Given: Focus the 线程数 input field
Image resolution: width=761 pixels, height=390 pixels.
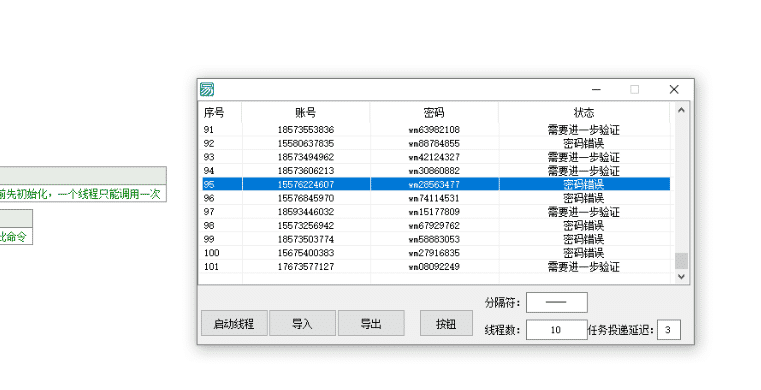Looking at the screenshot, I should coord(557,330).
